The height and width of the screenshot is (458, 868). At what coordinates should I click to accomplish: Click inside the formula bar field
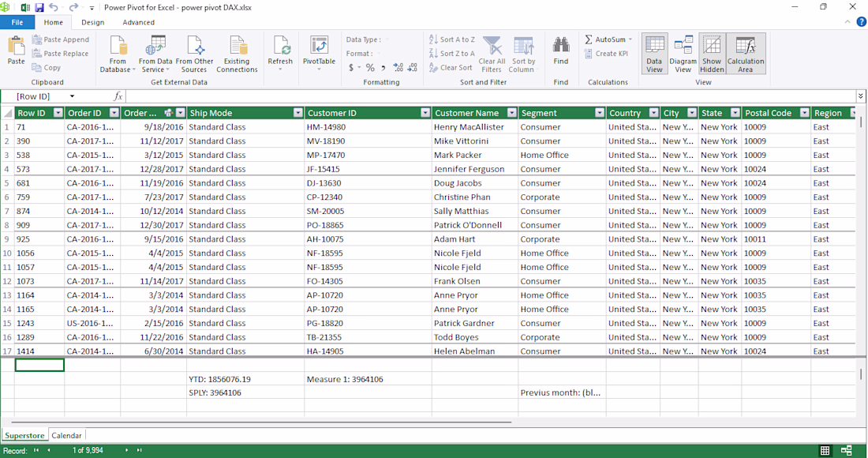click(490, 96)
